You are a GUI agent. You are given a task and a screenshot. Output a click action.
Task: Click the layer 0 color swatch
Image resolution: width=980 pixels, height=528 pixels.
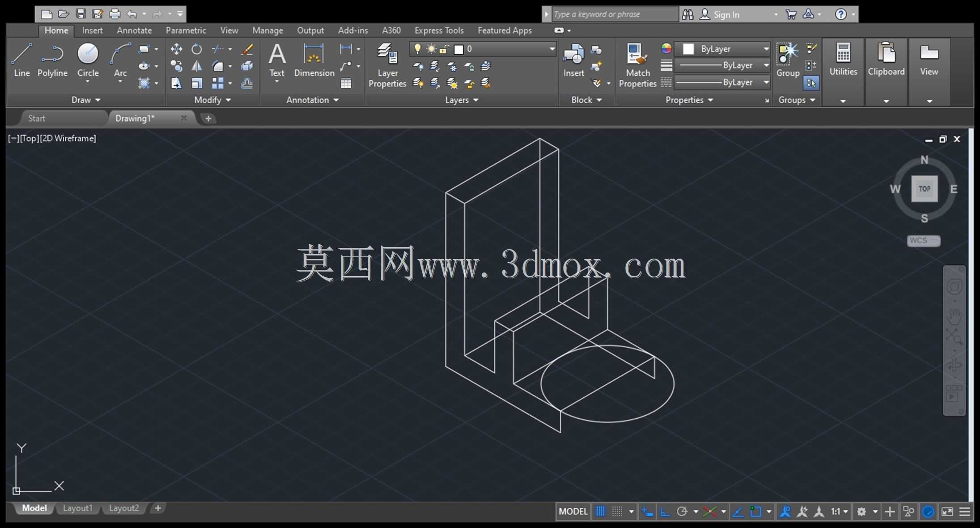(x=458, y=49)
